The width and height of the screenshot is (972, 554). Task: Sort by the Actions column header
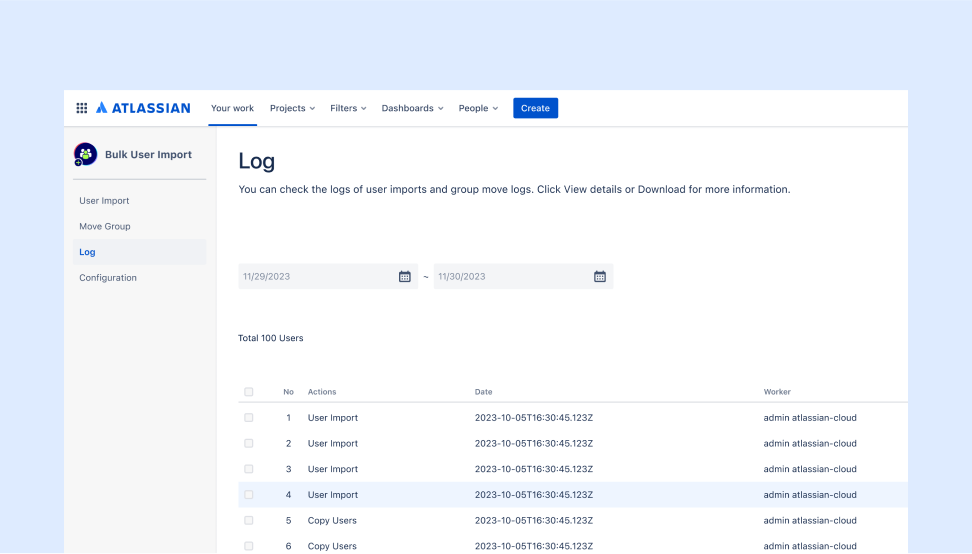click(x=322, y=392)
